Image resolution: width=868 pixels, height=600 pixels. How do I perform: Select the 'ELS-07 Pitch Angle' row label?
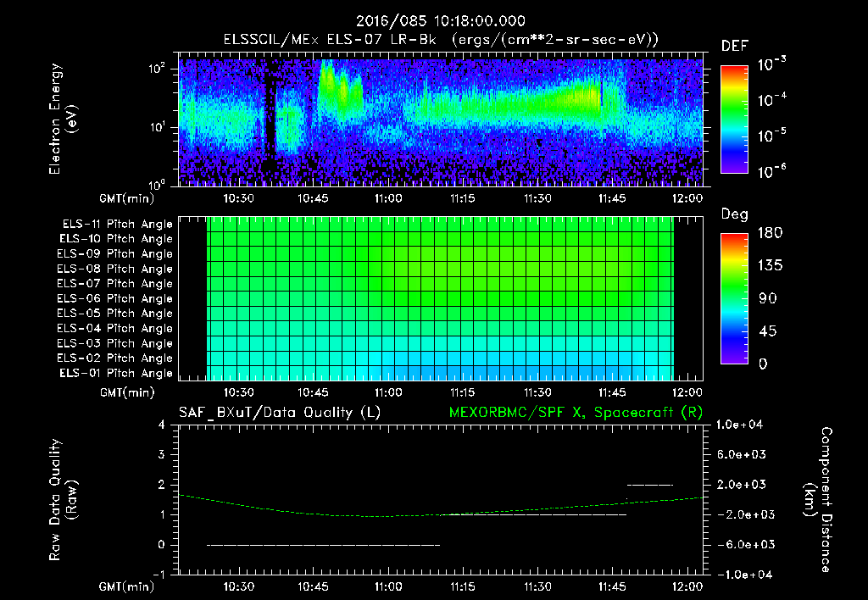click(x=115, y=284)
